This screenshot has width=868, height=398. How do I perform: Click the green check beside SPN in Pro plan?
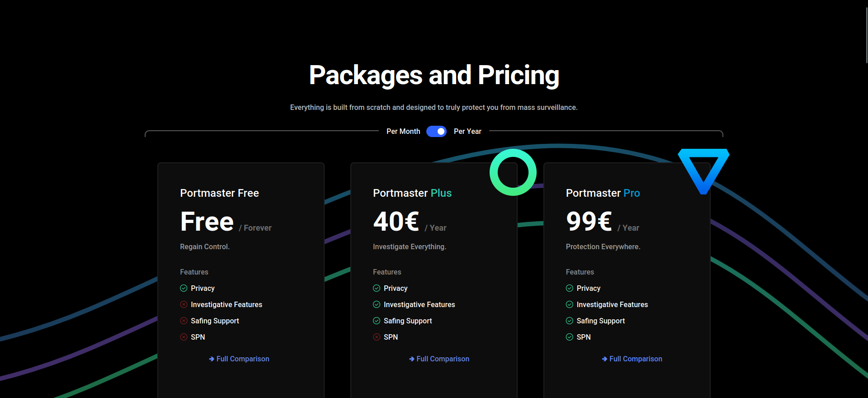[x=569, y=337]
